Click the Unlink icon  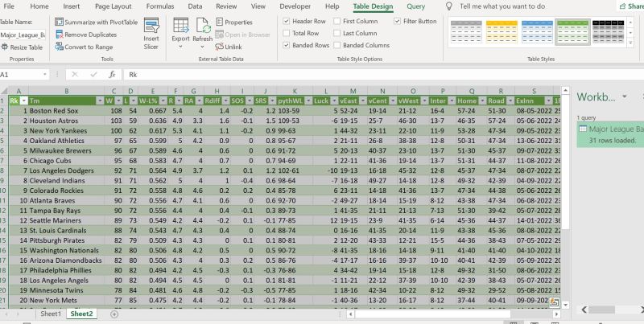click(219, 47)
